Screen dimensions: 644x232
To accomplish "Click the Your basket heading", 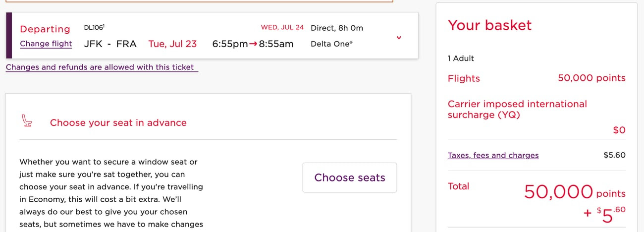I will coord(489,25).
